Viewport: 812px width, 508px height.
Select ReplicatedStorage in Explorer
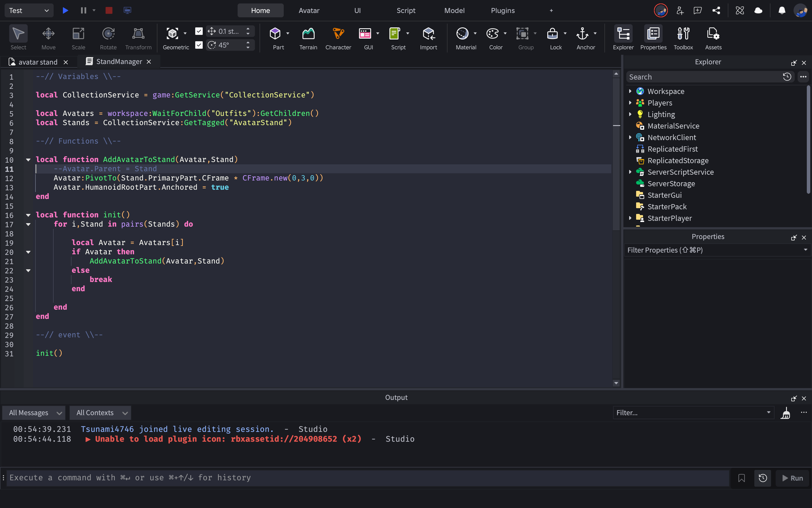(x=678, y=161)
